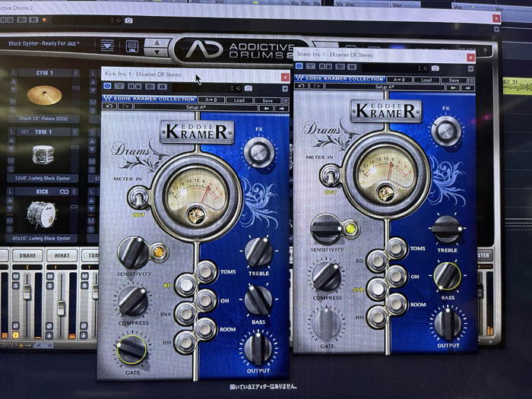Screen dimensions: 532x399
Task: Select HH mode button in Kick plugin
Action: [x=186, y=342]
